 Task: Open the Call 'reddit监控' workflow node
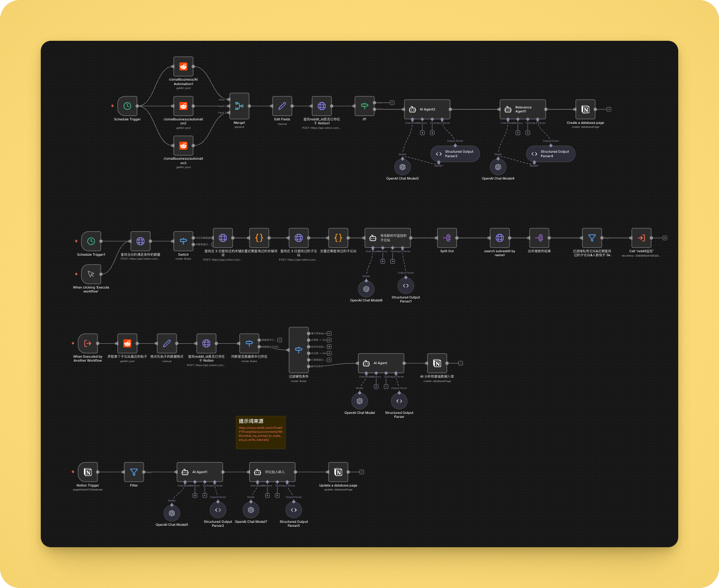tap(641, 238)
